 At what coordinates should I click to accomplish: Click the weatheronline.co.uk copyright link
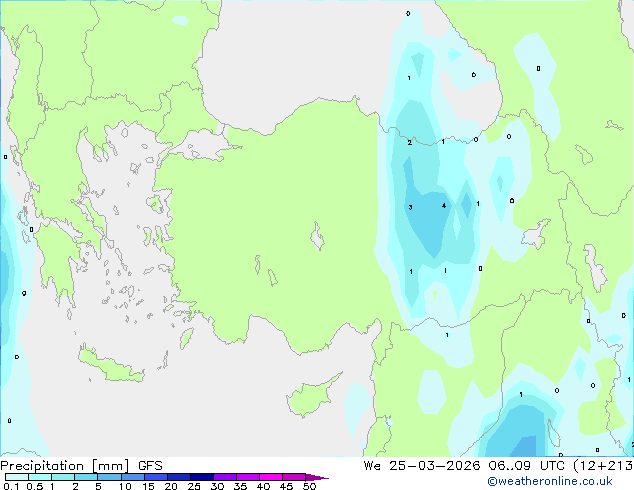pyautogui.click(x=550, y=481)
